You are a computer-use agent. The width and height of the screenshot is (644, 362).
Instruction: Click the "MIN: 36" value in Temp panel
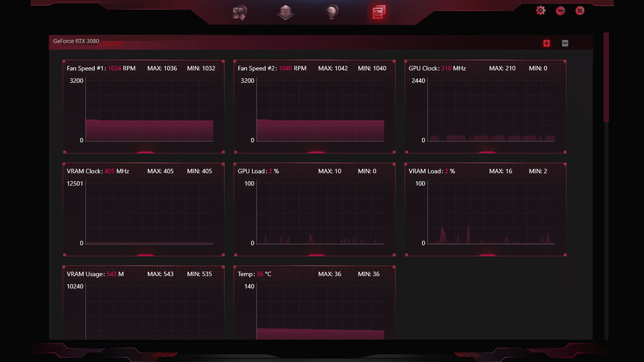click(369, 275)
